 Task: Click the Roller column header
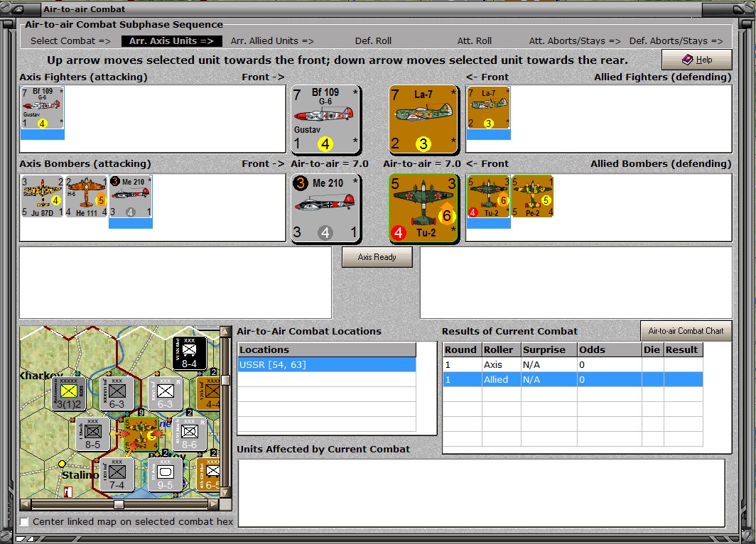(x=502, y=350)
